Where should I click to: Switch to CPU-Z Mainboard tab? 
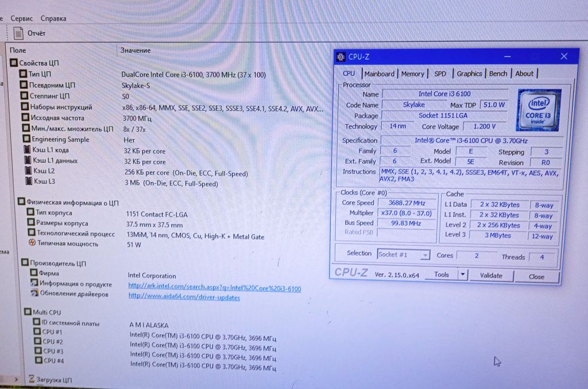tap(379, 74)
